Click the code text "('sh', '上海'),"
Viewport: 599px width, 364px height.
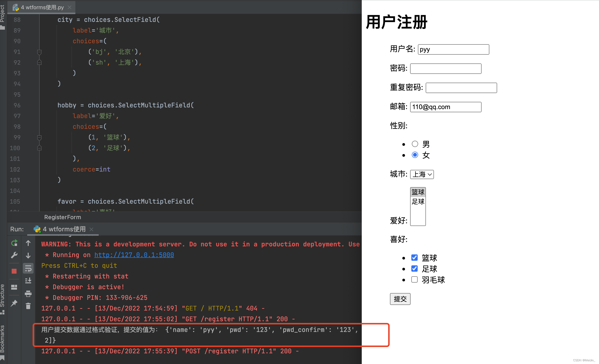tap(115, 62)
